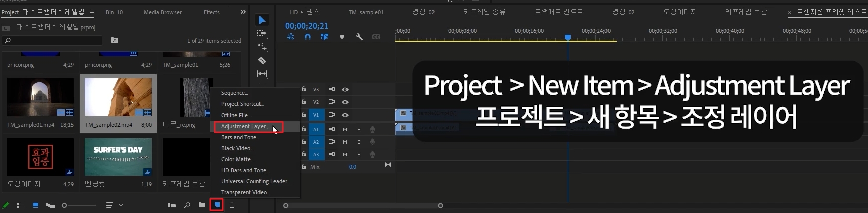Screen dimensions: 868x213
Task: Adjust thumbnail zoom slider in Project panel
Action: coord(79,205)
